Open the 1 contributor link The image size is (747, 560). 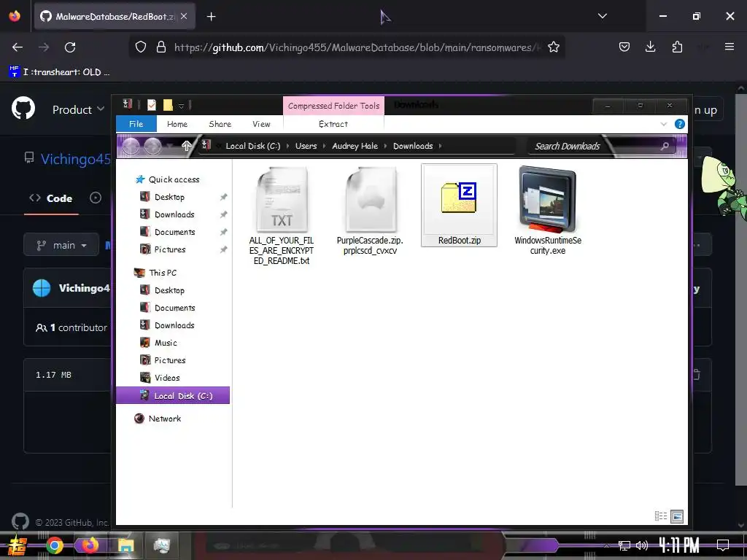pyautogui.click(x=71, y=327)
